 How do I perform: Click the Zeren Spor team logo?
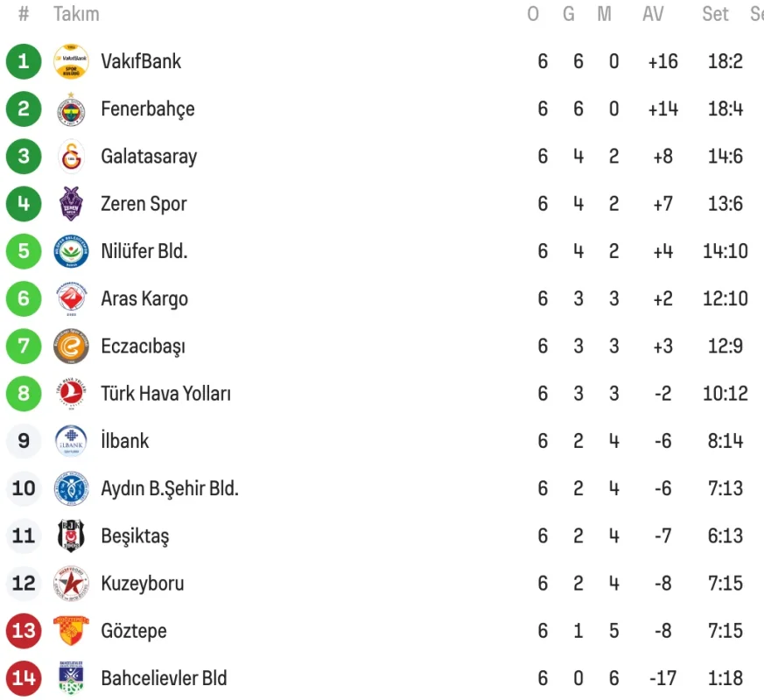(x=71, y=204)
